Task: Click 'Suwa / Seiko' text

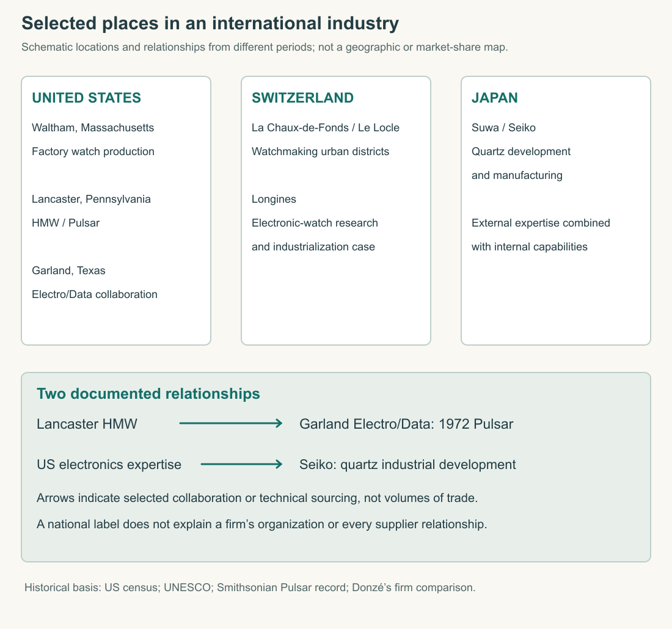Action: click(503, 128)
